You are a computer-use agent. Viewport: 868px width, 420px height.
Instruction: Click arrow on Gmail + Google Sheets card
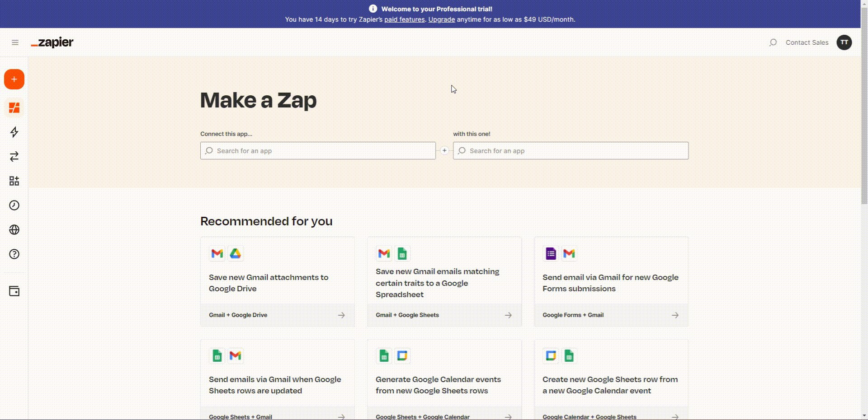[x=508, y=315]
